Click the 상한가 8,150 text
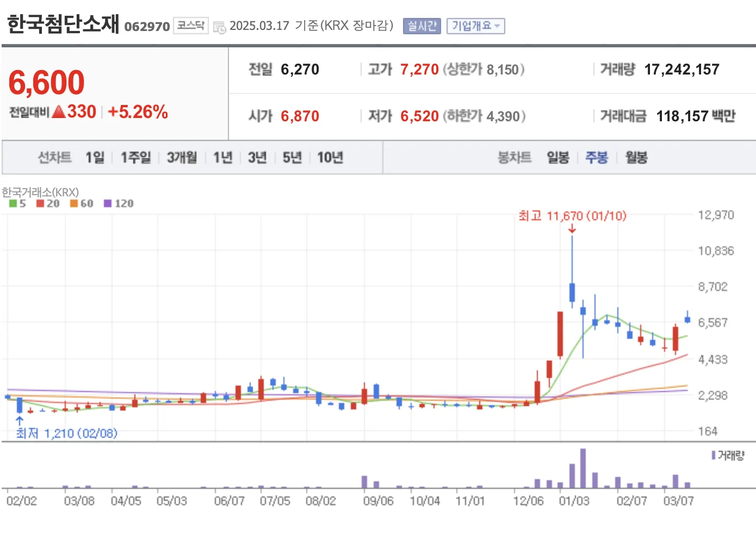Viewport: 756px width, 534px height. 484,70
